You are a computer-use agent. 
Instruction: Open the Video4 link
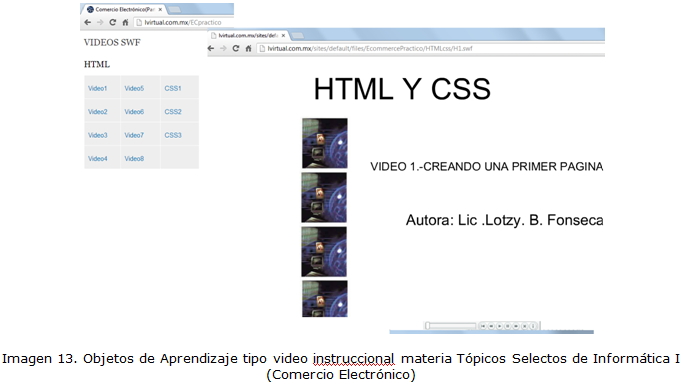[x=97, y=159]
